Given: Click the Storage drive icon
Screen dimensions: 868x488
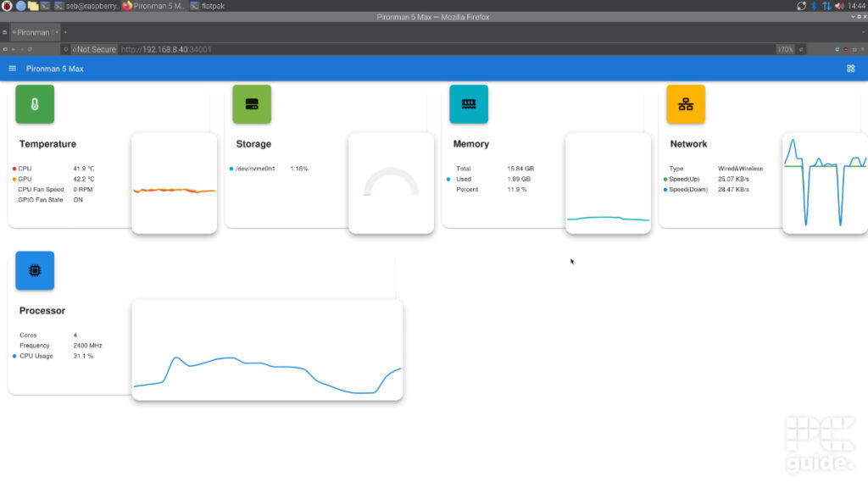Looking at the screenshot, I should [252, 104].
